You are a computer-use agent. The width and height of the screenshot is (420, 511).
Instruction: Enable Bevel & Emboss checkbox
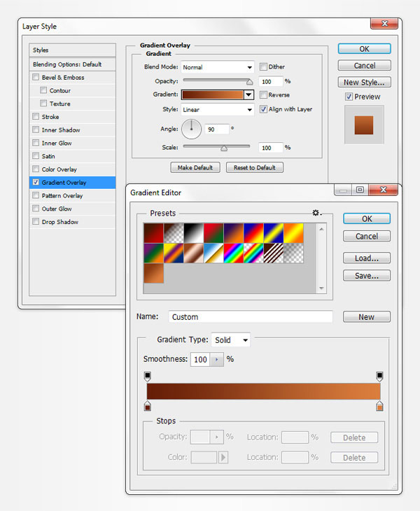36,77
